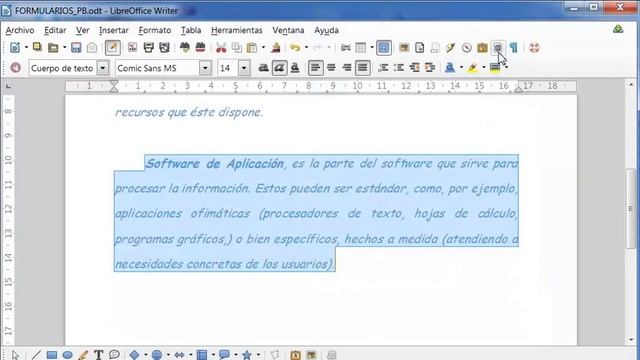
Task: Open the font color dropdown arrow
Action: coord(461,68)
